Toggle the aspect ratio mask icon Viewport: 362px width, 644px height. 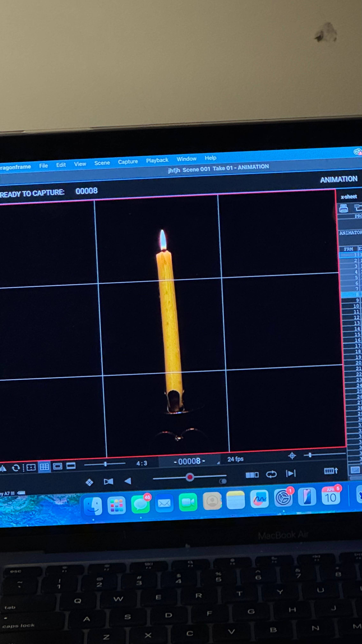[x=57, y=466]
